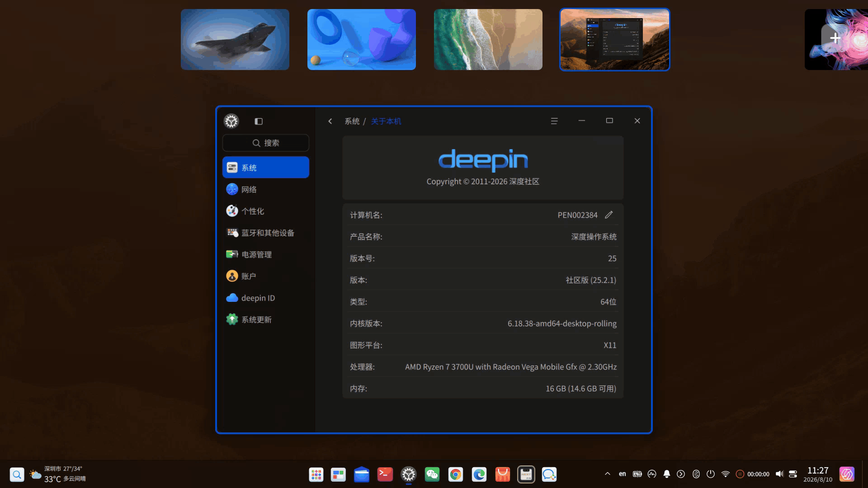868x488 pixels.
Task: Open WeChat from the dock
Action: 432,474
